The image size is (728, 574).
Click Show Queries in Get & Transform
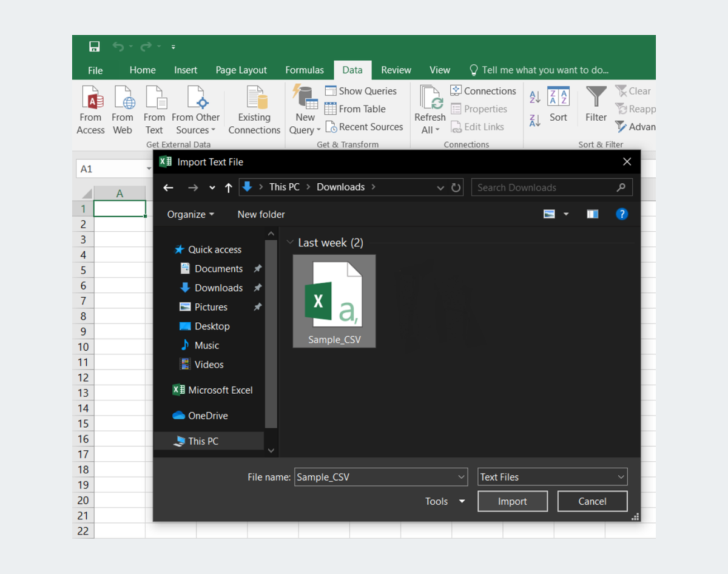pos(361,91)
